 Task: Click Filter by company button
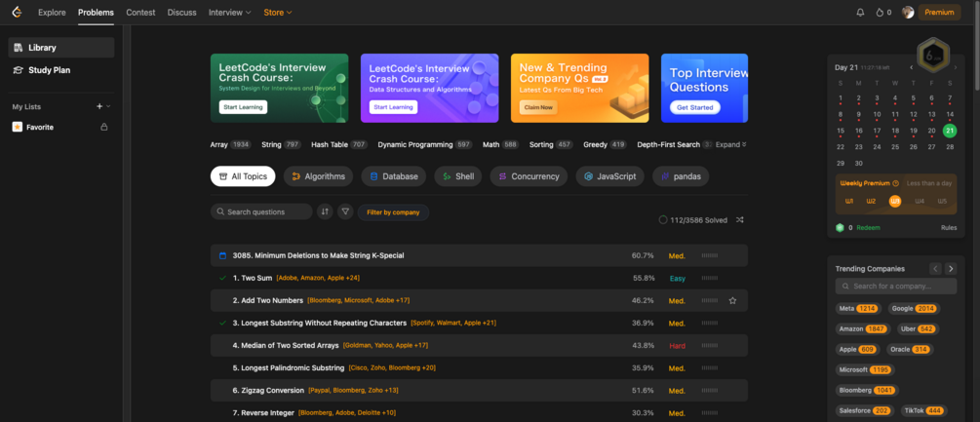[x=393, y=212]
